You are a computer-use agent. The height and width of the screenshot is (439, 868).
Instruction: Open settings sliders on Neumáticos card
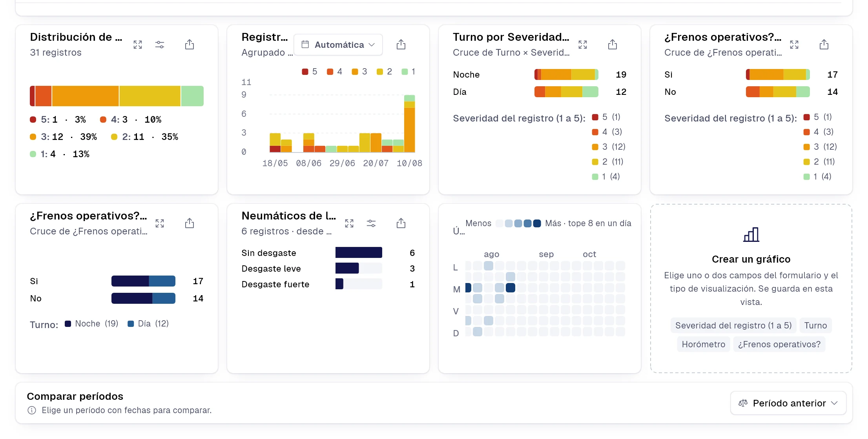click(371, 223)
